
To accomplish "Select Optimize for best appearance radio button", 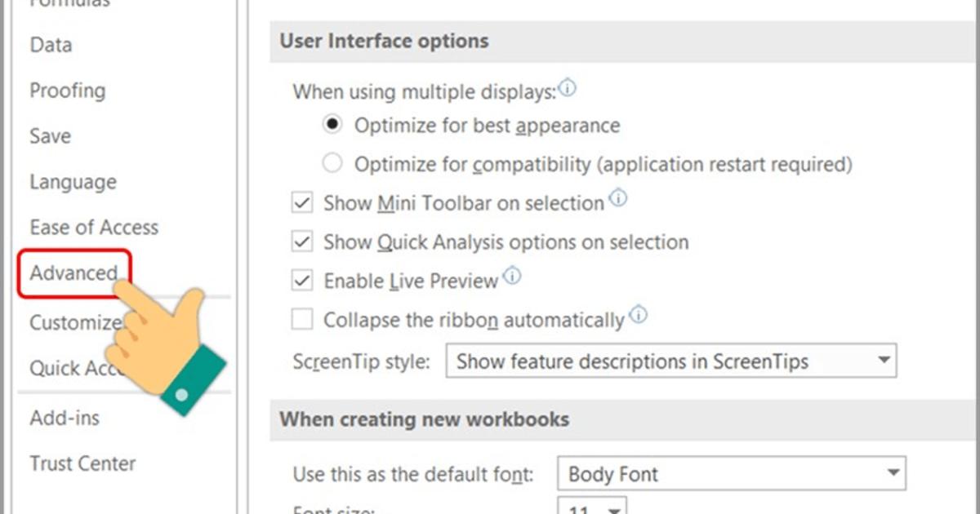I will 332,126.
